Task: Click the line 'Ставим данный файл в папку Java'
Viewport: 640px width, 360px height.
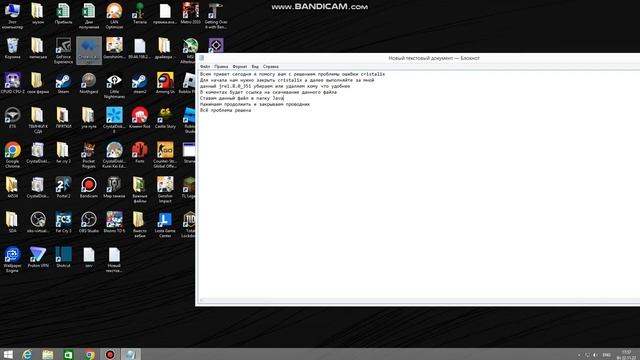Action: click(241, 98)
